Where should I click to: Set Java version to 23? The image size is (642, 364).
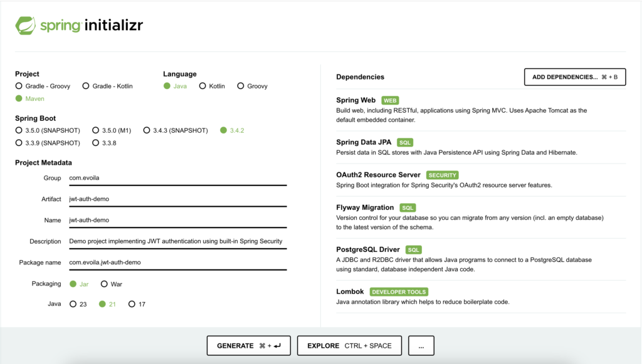[73, 304]
